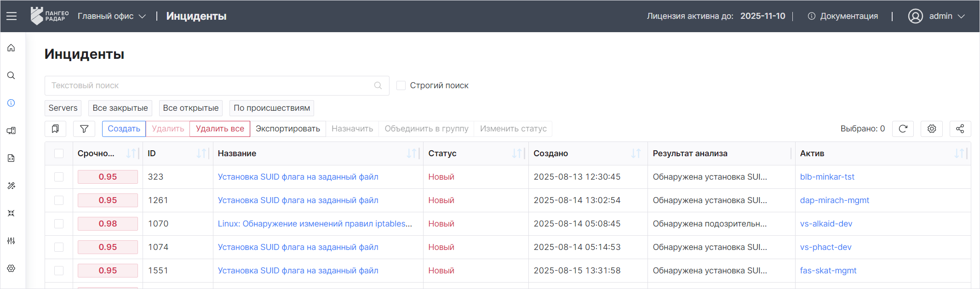Image resolution: width=980 pixels, height=289 pixels.
Task: Open the search section in sidebar
Action: point(11,75)
